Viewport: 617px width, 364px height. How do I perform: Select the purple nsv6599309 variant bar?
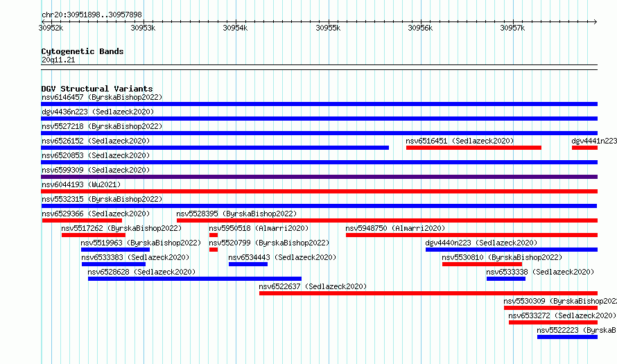pyautogui.click(x=319, y=177)
